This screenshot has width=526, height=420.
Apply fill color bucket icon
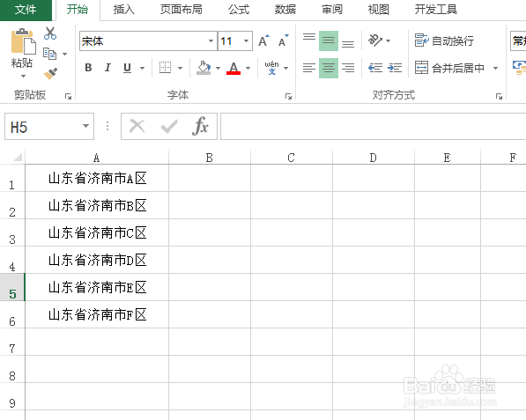tap(204, 68)
